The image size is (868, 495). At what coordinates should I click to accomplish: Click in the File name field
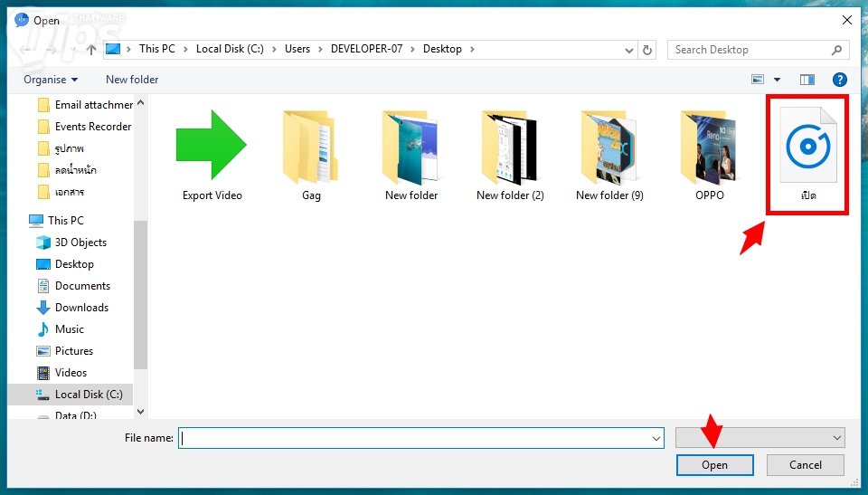pyautogui.click(x=415, y=438)
